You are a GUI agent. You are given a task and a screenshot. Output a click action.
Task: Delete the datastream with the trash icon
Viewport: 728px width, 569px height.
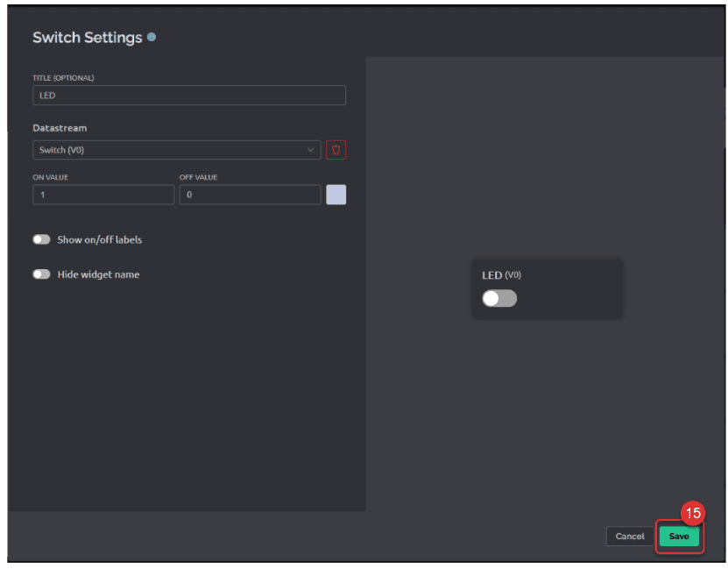tap(336, 150)
